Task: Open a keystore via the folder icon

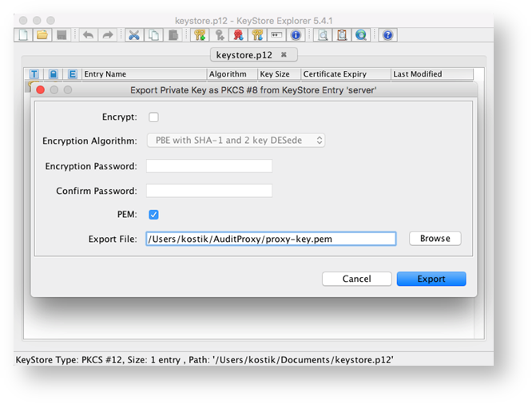Action: point(42,35)
